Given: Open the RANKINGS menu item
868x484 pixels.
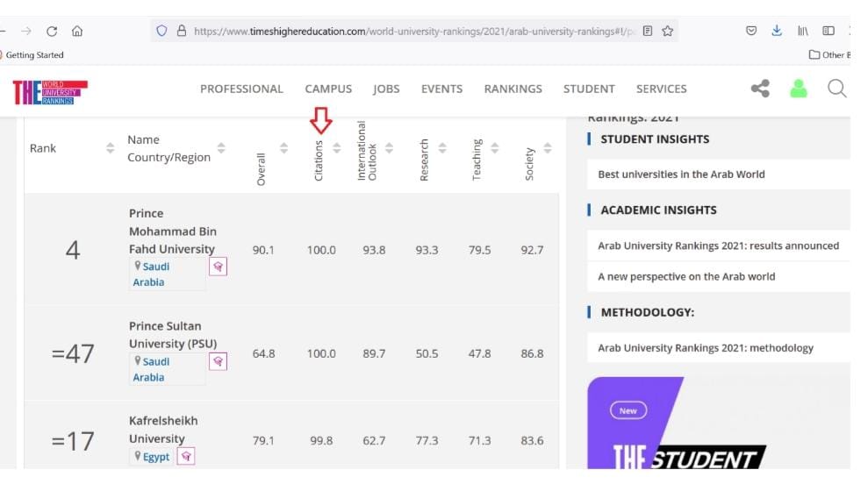Looking at the screenshot, I should (513, 89).
